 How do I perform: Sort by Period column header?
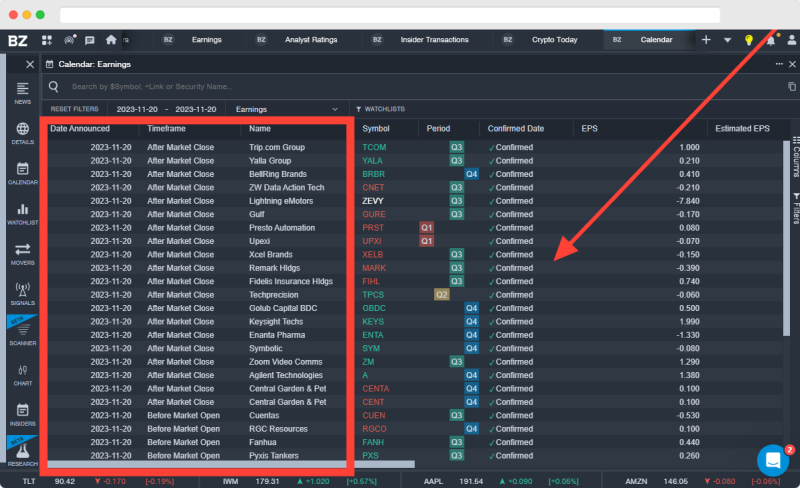[438, 129]
